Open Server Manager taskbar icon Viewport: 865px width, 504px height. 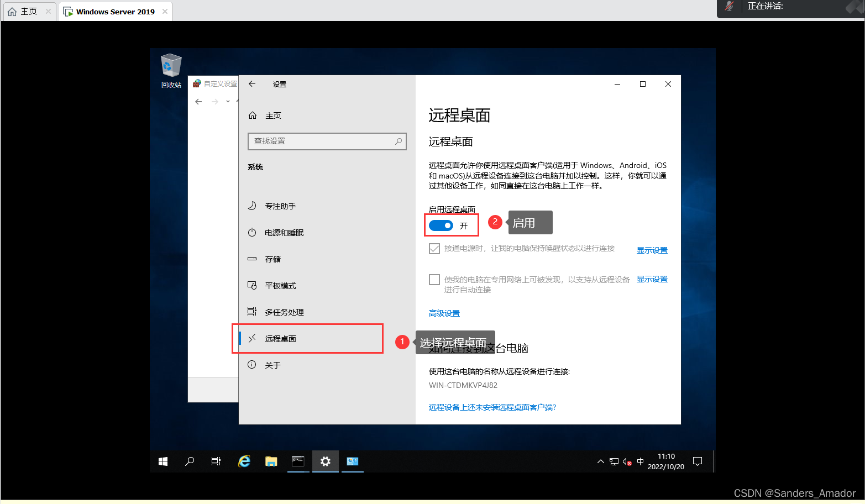(352, 461)
